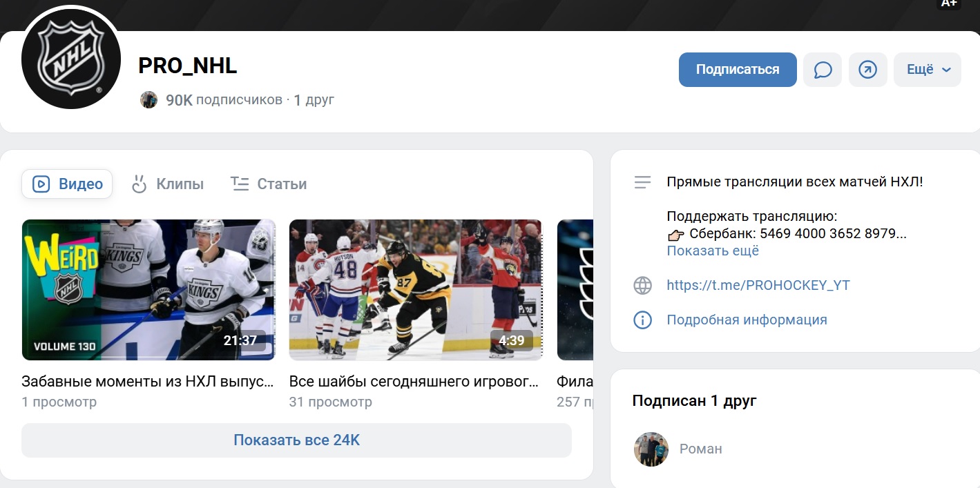Expand description with Показать ещё
This screenshot has width=980, height=488.
pos(712,251)
